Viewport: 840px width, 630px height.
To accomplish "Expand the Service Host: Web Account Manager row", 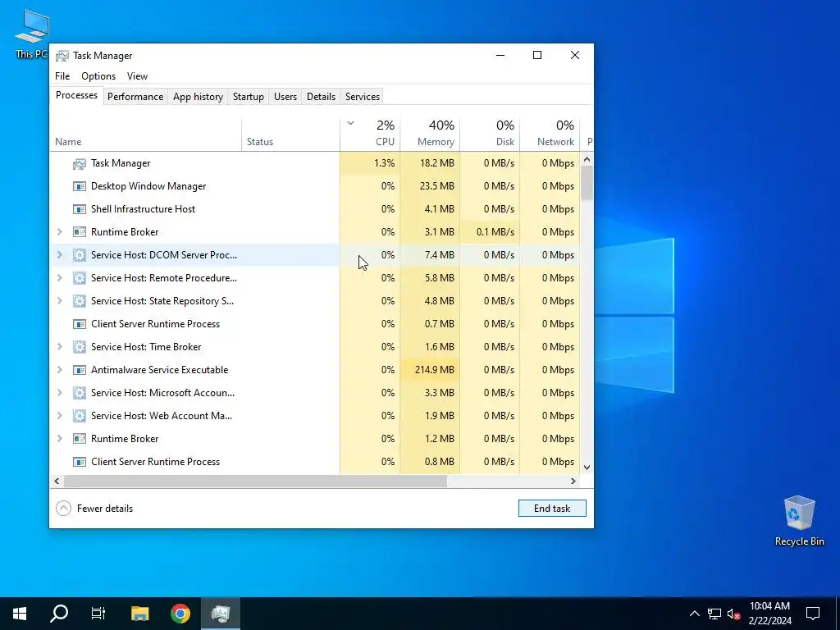I will point(59,416).
